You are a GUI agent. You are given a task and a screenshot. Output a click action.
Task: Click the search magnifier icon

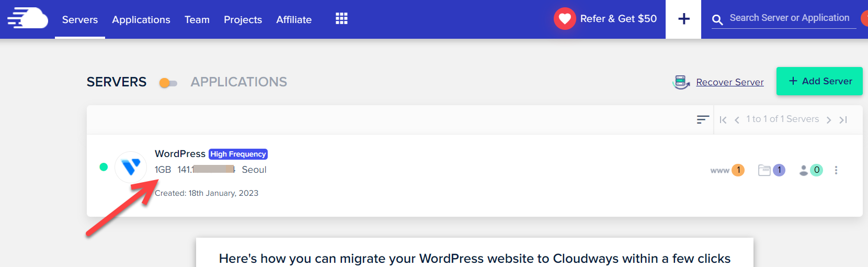click(x=717, y=20)
